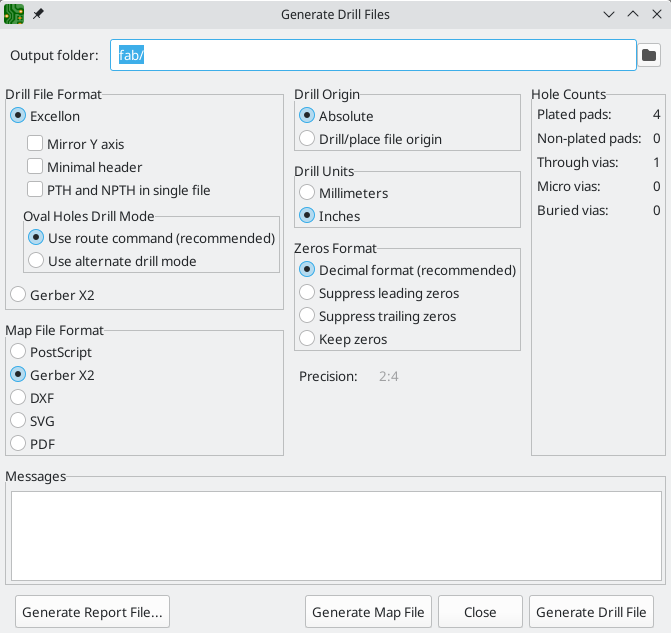Close the Generate Drill Files dialog
Image resolution: width=671 pixels, height=633 pixels.
click(657, 14)
